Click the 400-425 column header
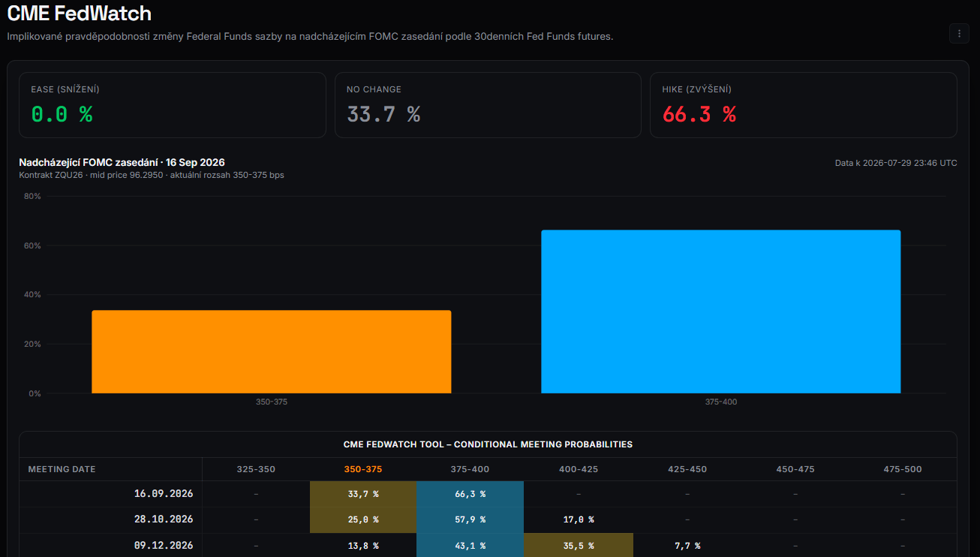The height and width of the screenshot is (557, 980). pos(579,469)
